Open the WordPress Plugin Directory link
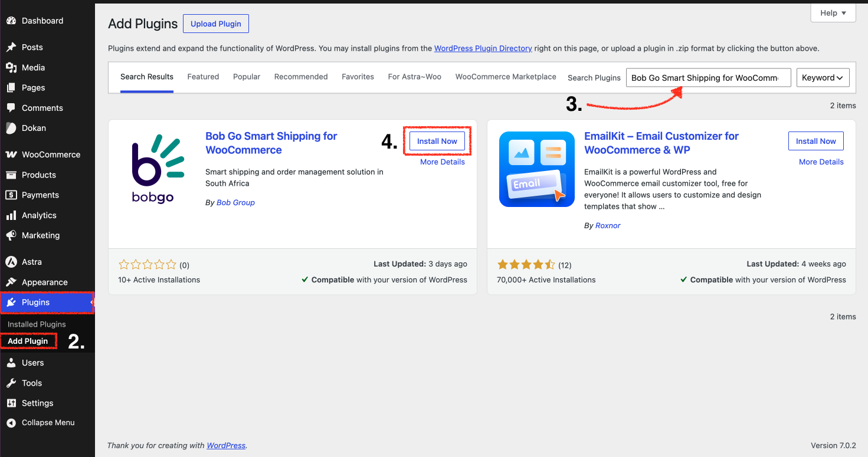The width and height of the screenshot is (868, 457). 483,48
